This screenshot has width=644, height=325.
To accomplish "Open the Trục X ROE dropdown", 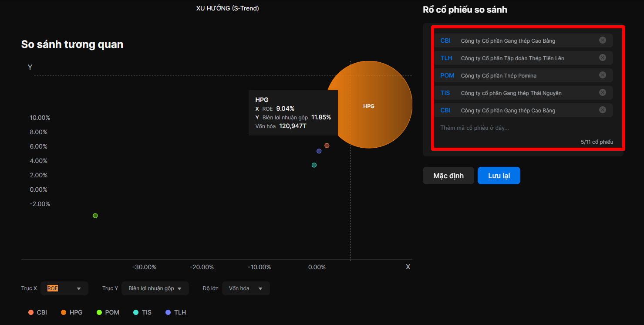I will pos(64,288).
